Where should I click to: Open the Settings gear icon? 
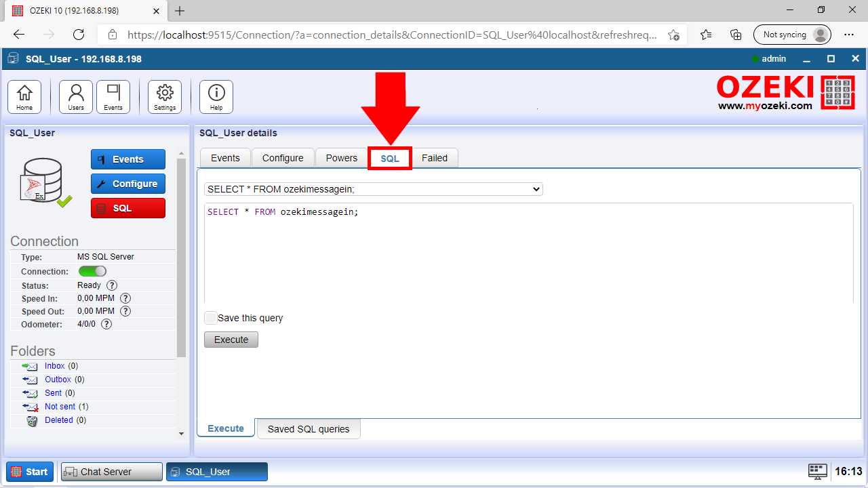[165, 96]
